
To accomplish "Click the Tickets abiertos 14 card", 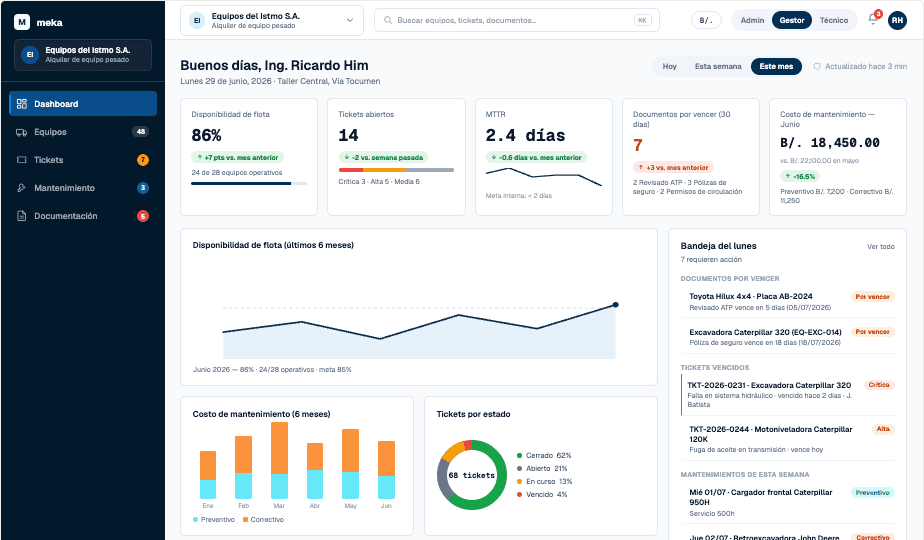I will [396, 157].
